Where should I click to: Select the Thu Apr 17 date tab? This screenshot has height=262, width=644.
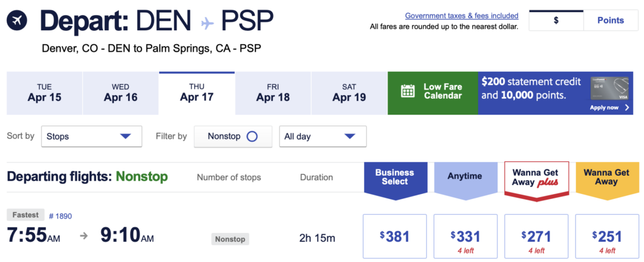[x=197, y=92]
